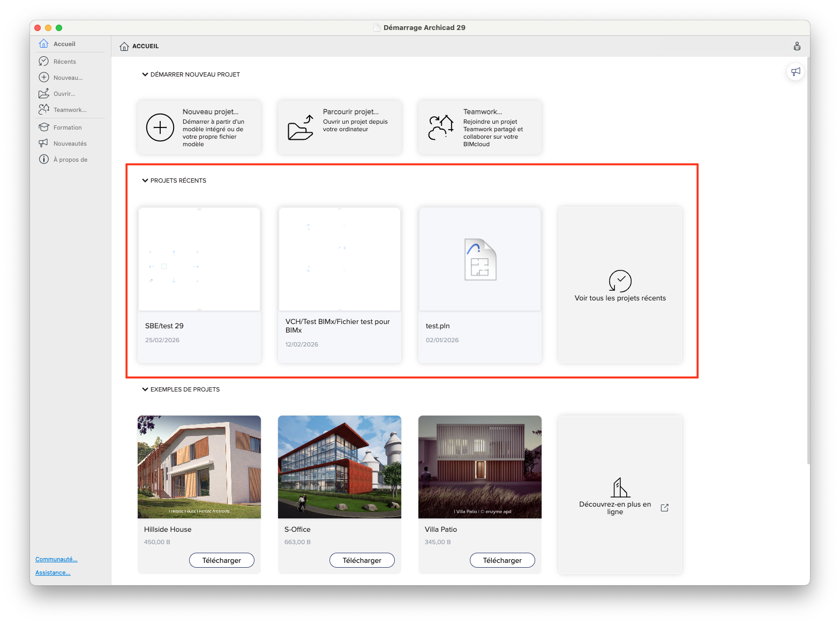Image resolution: width=840 pixels, height=625 pixels.
Task: Click the Nouveau plus icon in sidebar
Action: [44, 77]
